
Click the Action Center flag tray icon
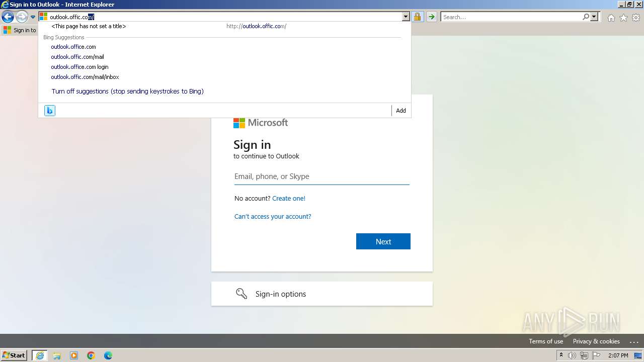(596, 355)
